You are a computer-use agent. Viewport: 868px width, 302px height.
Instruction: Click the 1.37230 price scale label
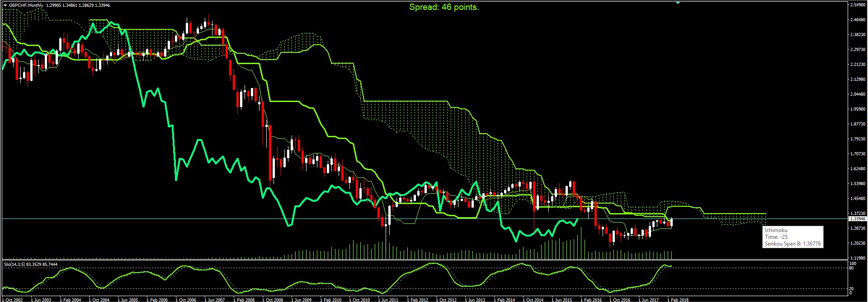coord(858,214)
